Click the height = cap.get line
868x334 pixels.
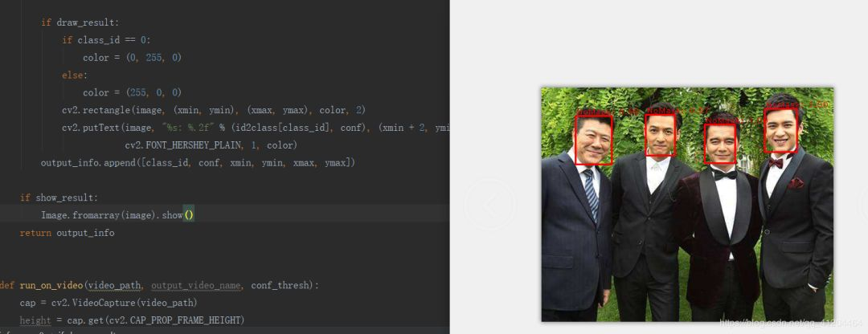coord(132,320)
